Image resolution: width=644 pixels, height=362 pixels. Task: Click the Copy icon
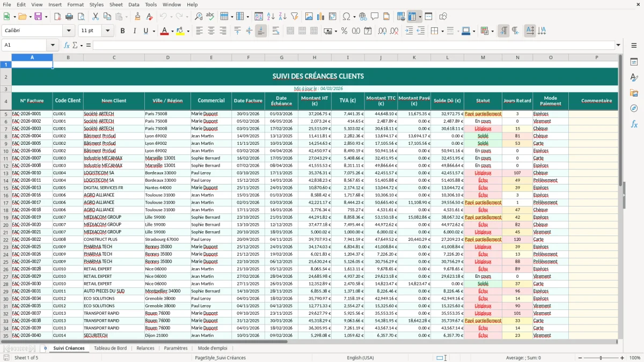click(107, 17)
